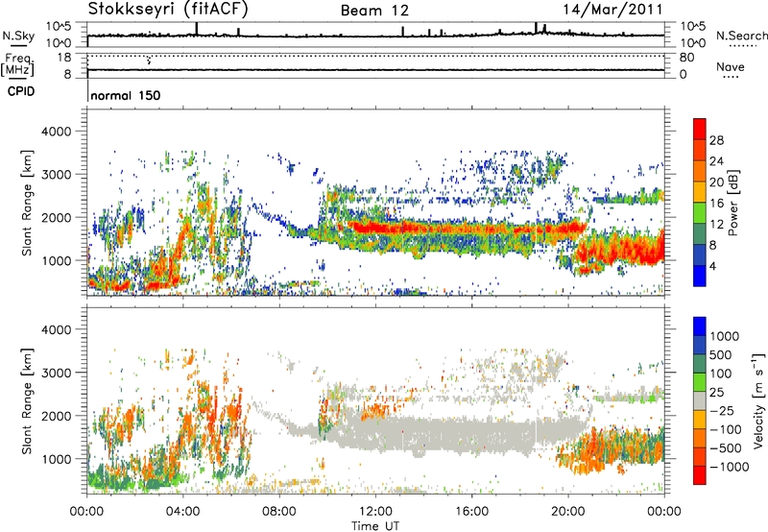Image resolution: width=768 pixels, height=532 pixels.
Task: Click the '08:00' time axis tick
Action: coord(279,512)
